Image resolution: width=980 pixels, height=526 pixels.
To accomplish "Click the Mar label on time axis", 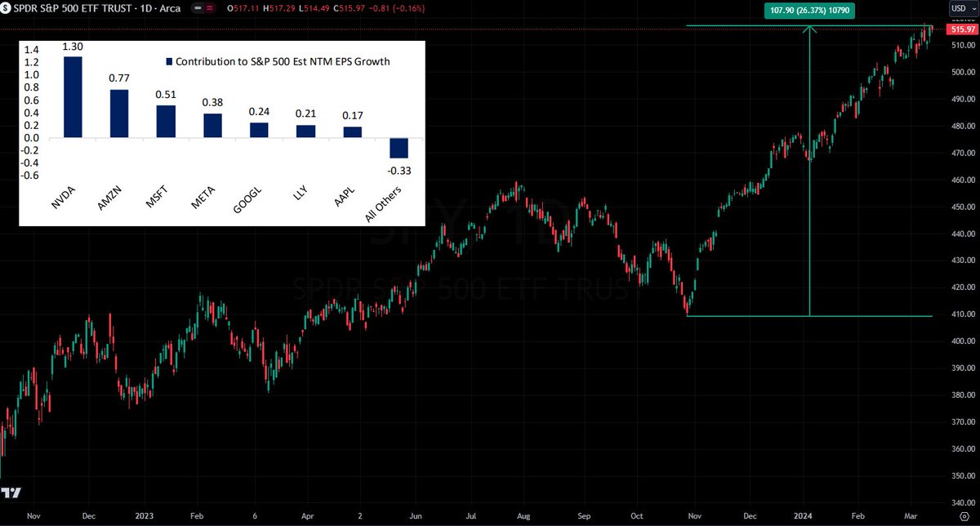I will 911,518.
